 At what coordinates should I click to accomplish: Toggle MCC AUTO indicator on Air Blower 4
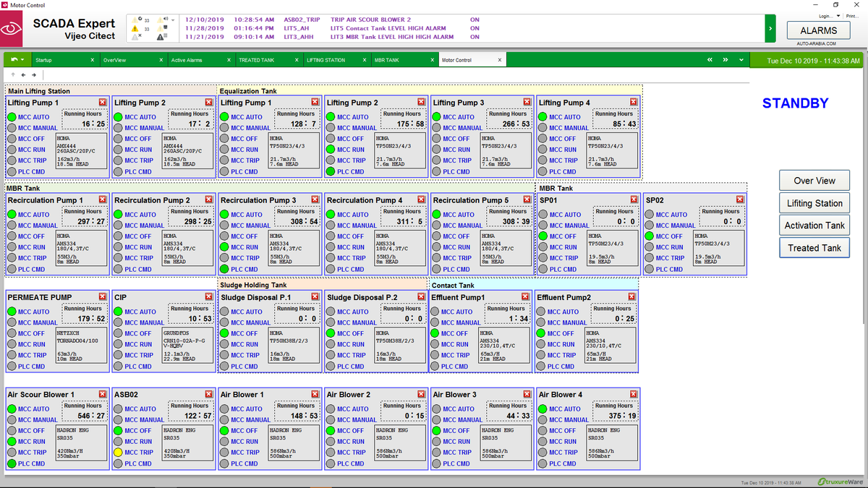[x=543, y=408]
